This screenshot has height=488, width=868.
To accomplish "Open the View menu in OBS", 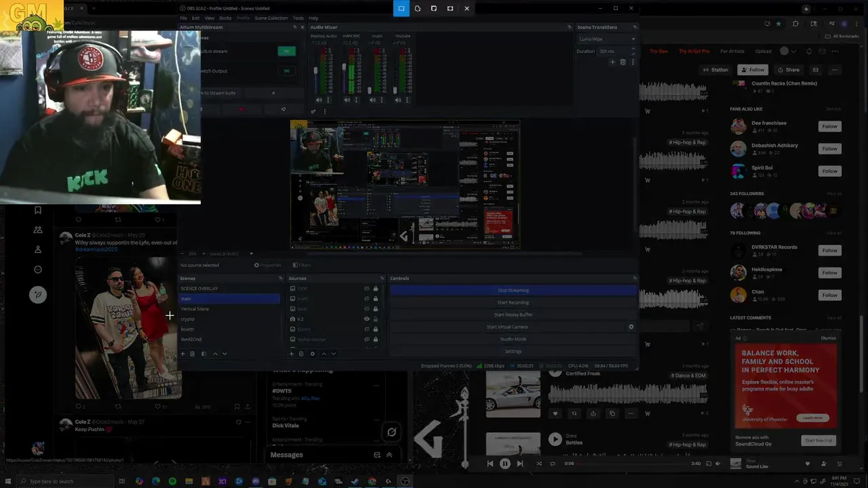I will [210, 18].
